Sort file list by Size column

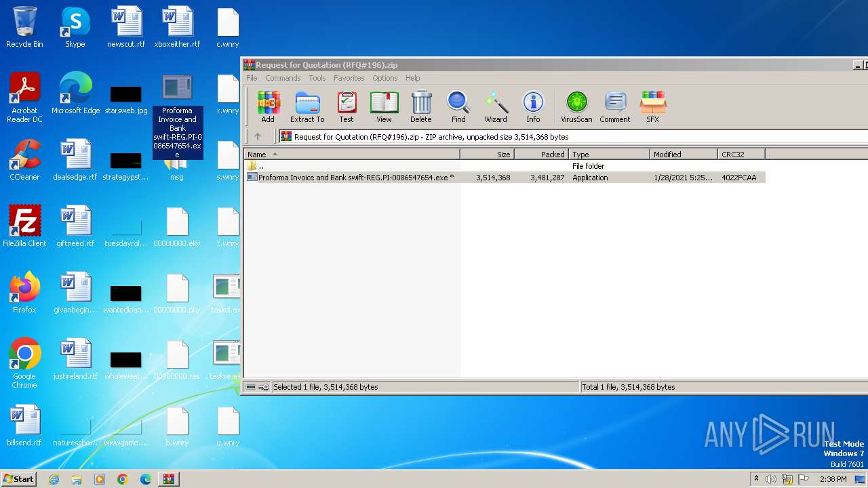click(487, 155)
